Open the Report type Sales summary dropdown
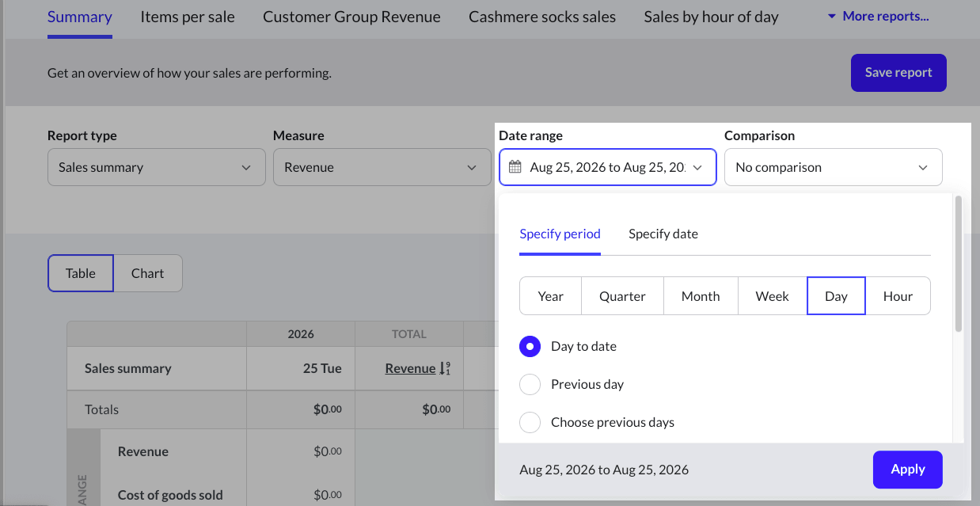Screen dimensions: 980x506 [x=157, y=167]
